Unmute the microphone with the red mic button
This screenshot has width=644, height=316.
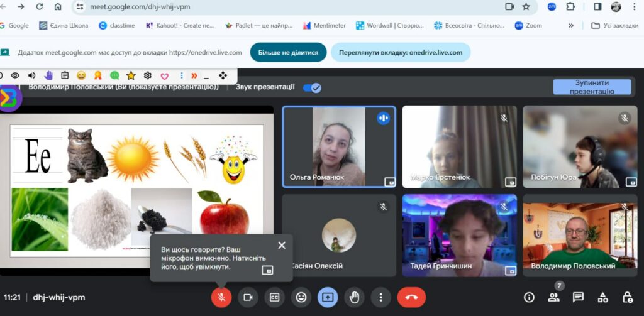coord(221,297)
